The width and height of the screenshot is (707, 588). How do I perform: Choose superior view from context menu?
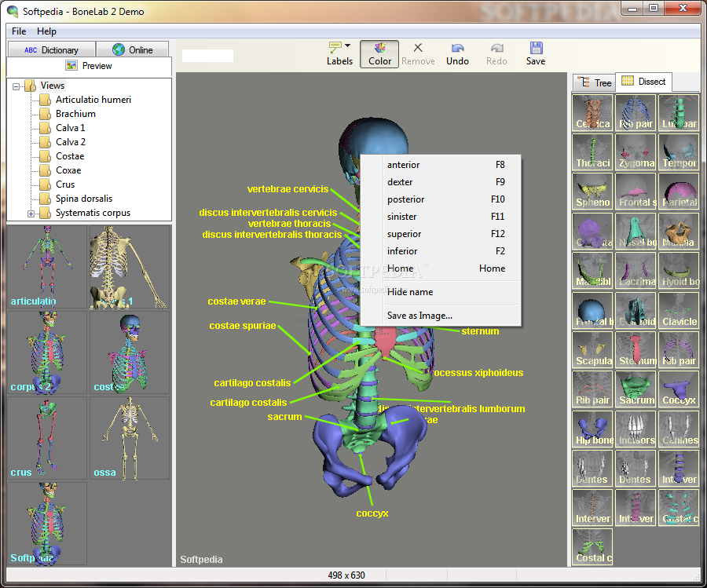(x=441, y=234)
